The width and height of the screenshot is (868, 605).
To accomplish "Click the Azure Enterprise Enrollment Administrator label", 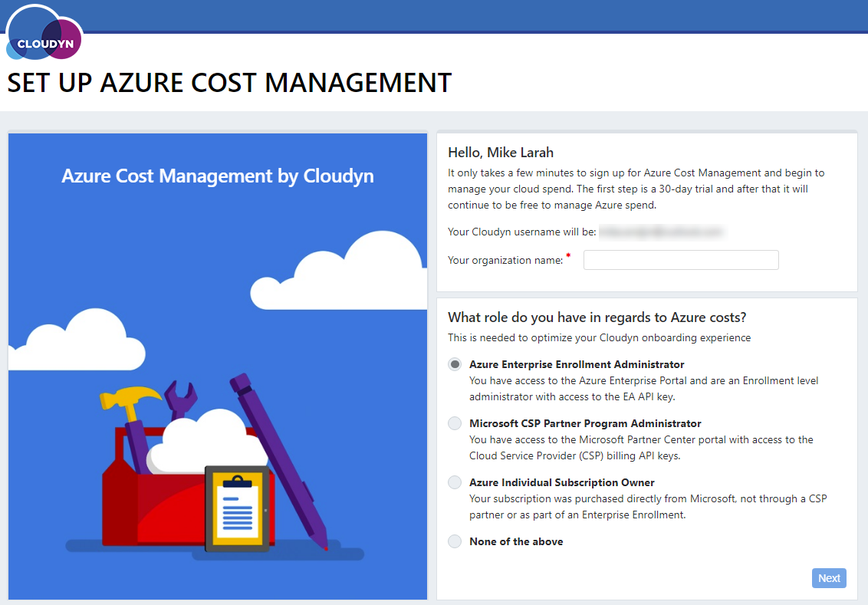I will [577, 364].
